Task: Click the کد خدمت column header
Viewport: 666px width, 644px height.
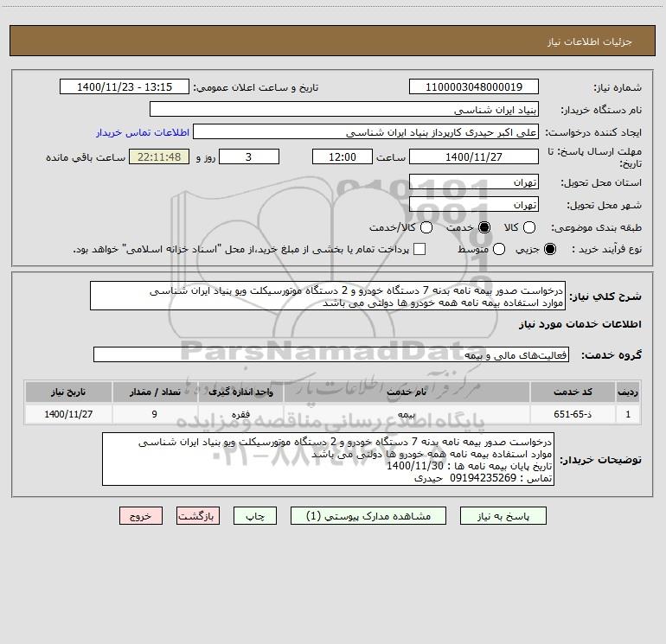Action: coord(573,392)
